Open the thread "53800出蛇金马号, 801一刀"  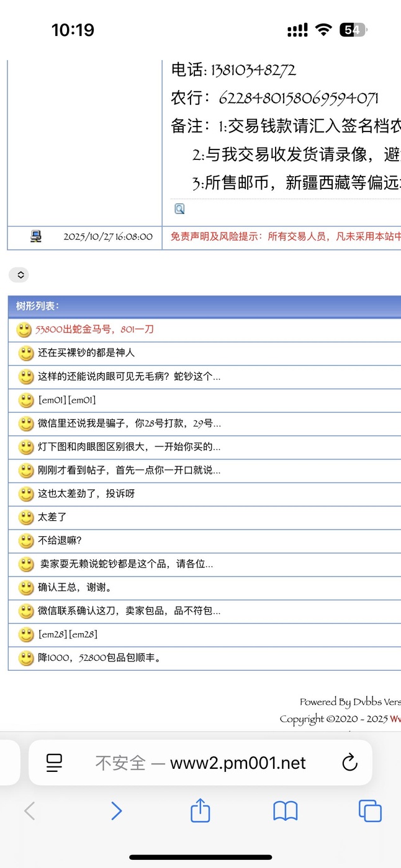click(x=94, y=330)
